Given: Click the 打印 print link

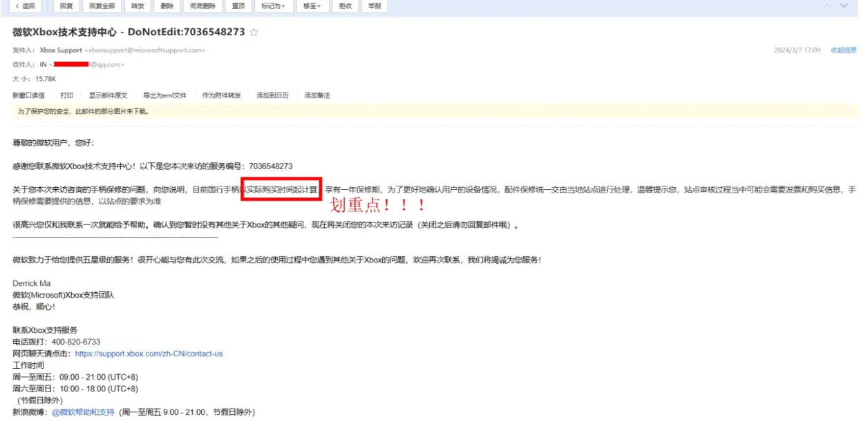Looking at the screenshot, I should pyautogui.click(x=66, y=95).
